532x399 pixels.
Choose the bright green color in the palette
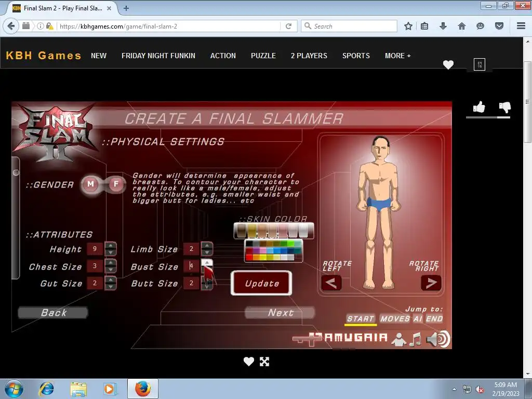(290, 244)
